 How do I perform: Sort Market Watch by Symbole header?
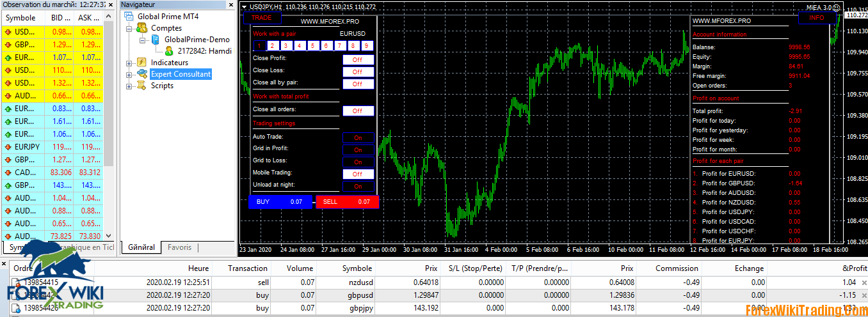[22, 18]
